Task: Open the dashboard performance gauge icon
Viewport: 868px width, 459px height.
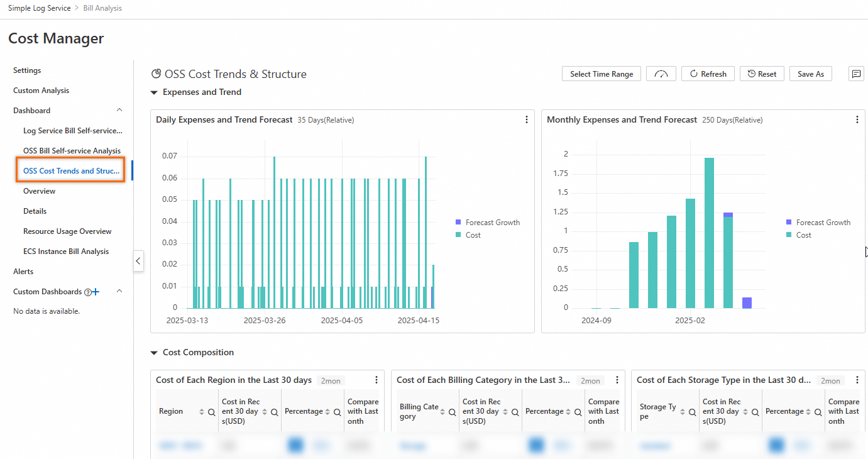Action: 661,74
